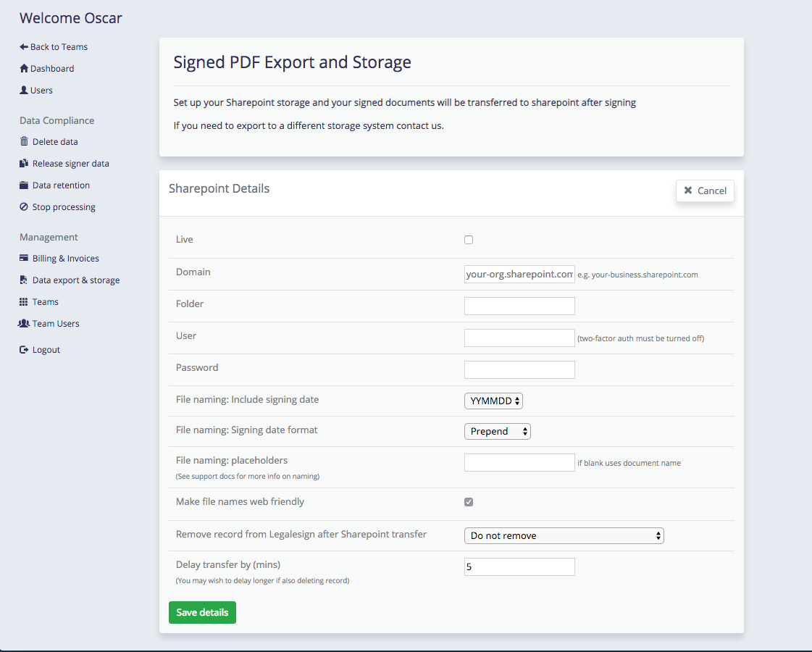
Task: Click the Domain input field
Action: [x=519, y=274]
